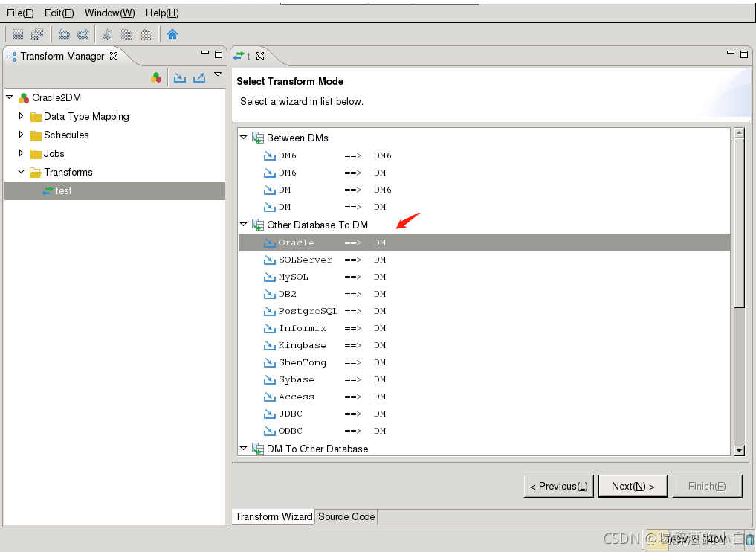Click the wizard list scroll-down arrow

739,451
